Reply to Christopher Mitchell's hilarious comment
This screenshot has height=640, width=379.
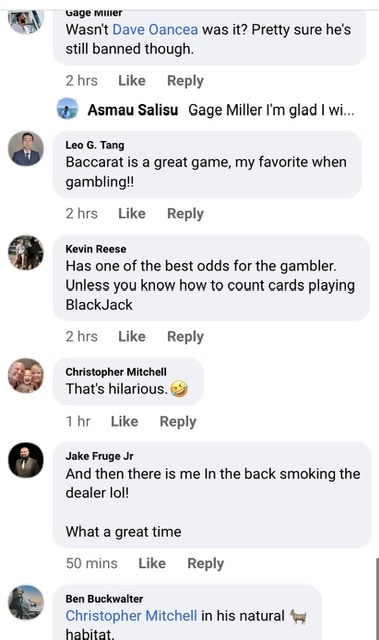tap(178, 422)
